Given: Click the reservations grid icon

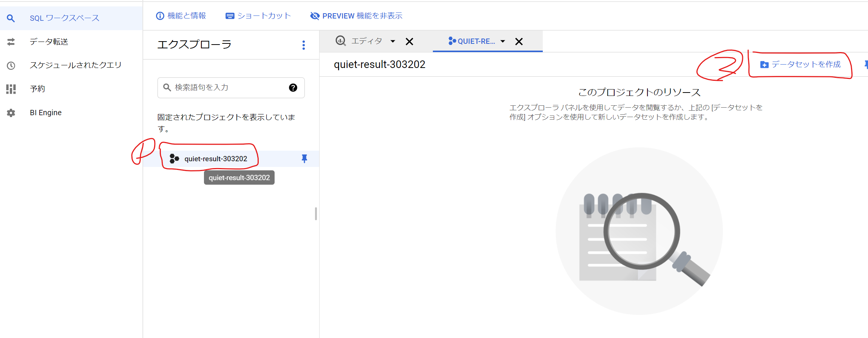Looking at the screenshot, I should (x=11, y=89).
